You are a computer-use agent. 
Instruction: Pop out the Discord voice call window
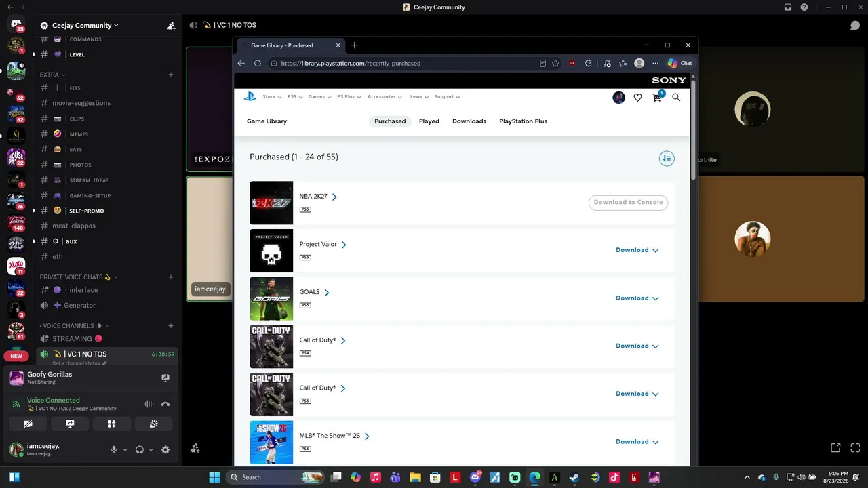(x=835, y=448)
